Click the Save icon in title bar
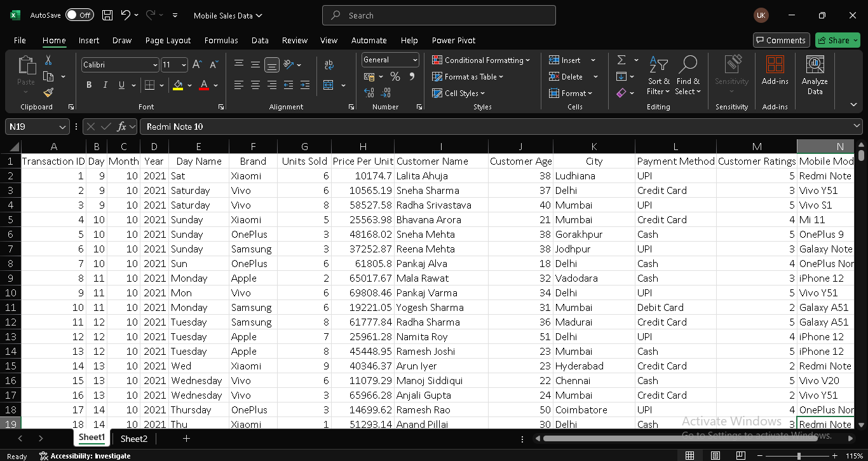Screen dimensions: 868x461 point(107,15)
